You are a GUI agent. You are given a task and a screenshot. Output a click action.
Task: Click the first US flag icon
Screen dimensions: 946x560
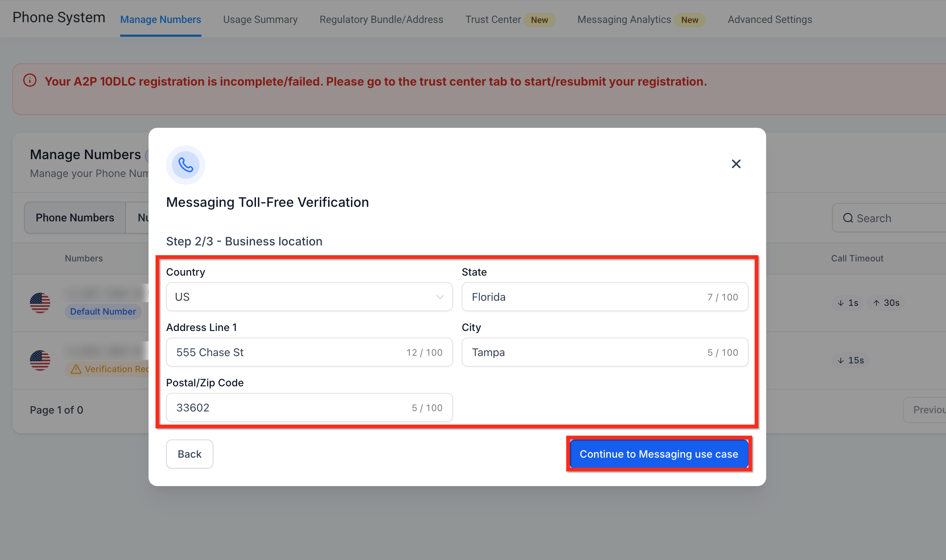coord(40,303)
